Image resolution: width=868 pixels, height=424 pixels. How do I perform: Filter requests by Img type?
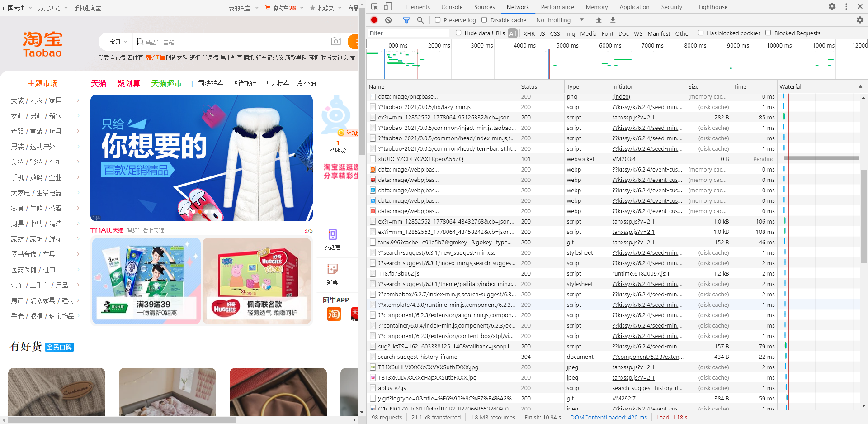(x=570, y=33)
